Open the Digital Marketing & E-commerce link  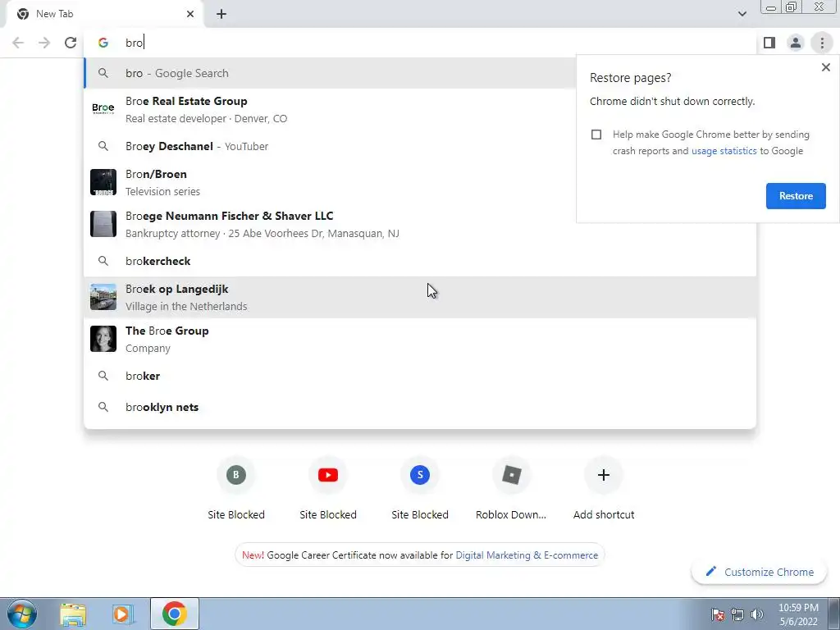527,555
